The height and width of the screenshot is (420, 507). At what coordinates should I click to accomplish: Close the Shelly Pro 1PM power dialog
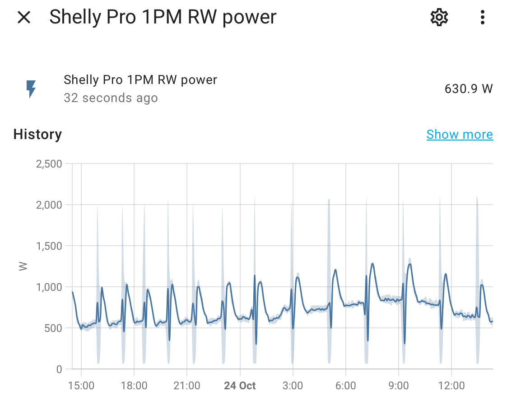[23, 18]
